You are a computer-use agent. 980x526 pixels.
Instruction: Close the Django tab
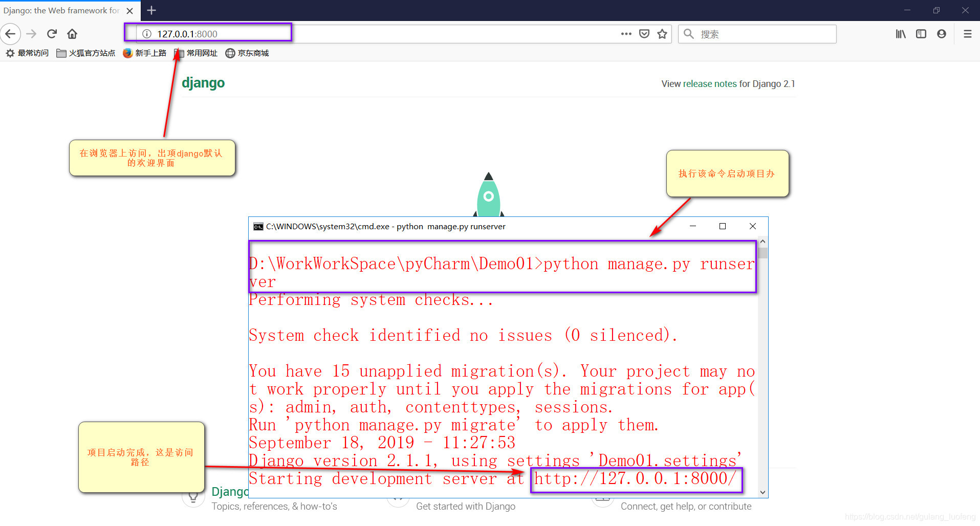pyautogui.click(x=130, y=10)
